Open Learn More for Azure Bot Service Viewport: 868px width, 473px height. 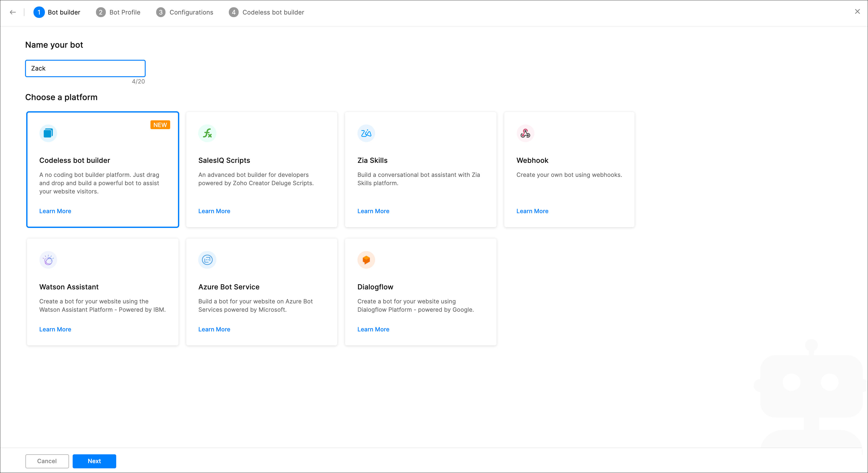(x=214, y=329)
